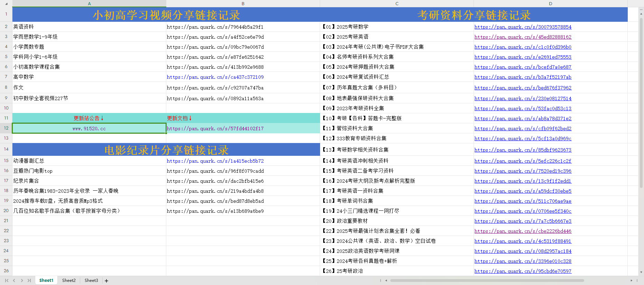Select URL cell ending e13b689a6be9
644x285 pixels.
click(243, 211)
